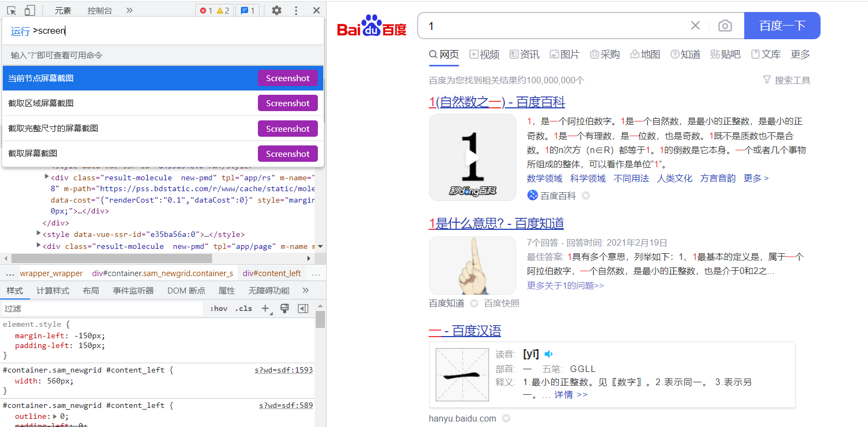The height and width of the screenshot is (427, 868).
Task: Open DevTools three-dot customize menu
Action: coord(296,10)
